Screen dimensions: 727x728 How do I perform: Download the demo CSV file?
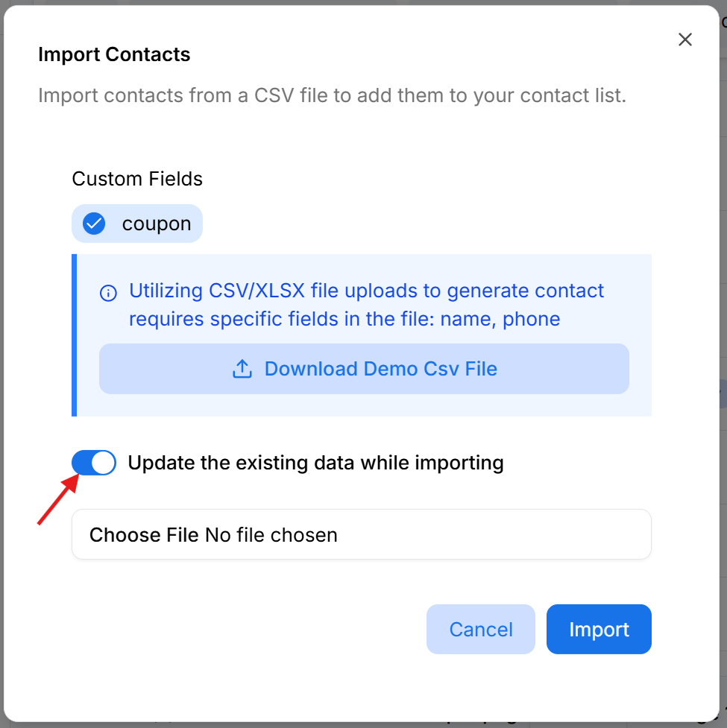[x=364, y=369]
